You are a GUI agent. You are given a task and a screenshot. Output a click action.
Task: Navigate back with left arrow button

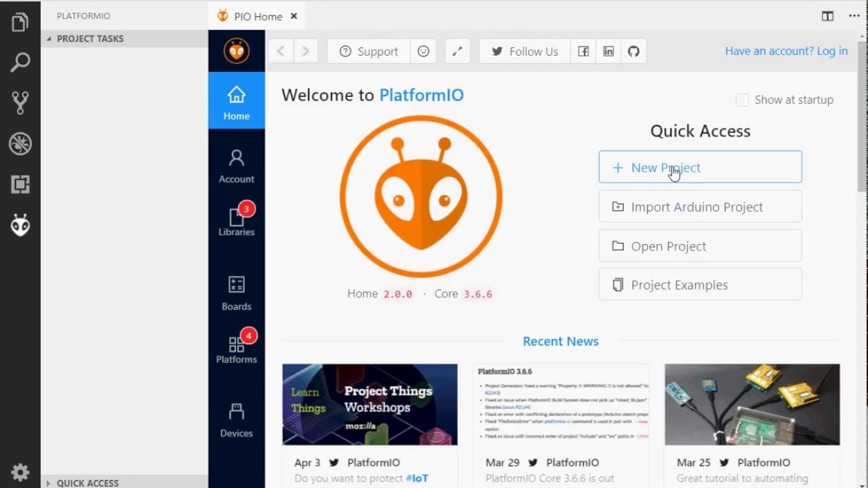tap(281, 52)
